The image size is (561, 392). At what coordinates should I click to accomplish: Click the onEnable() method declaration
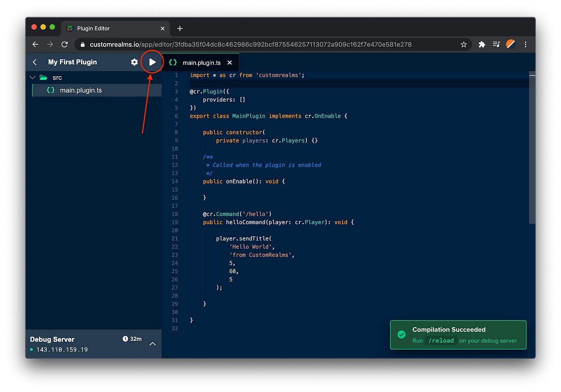click(244, 181)
